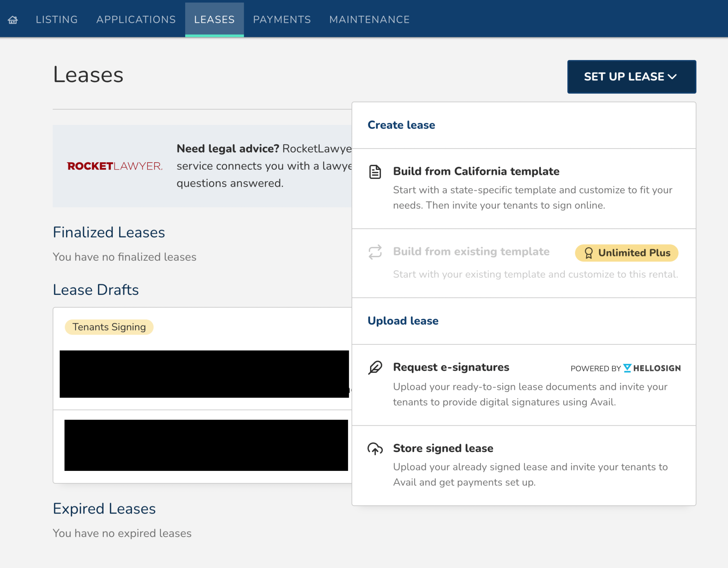Collapse the Set Up Lease dropdown
The height and width of the screenshot is (568, 728).
pyautogui.click(x=624, y=77)
